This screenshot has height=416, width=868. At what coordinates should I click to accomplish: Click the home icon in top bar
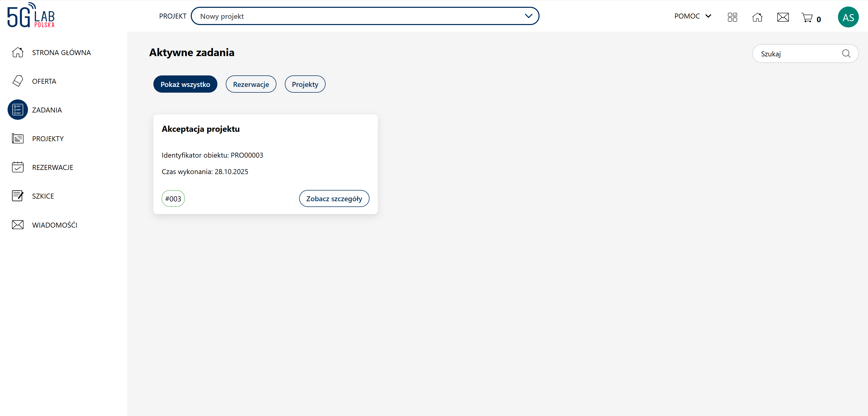(x=757, y=17)
